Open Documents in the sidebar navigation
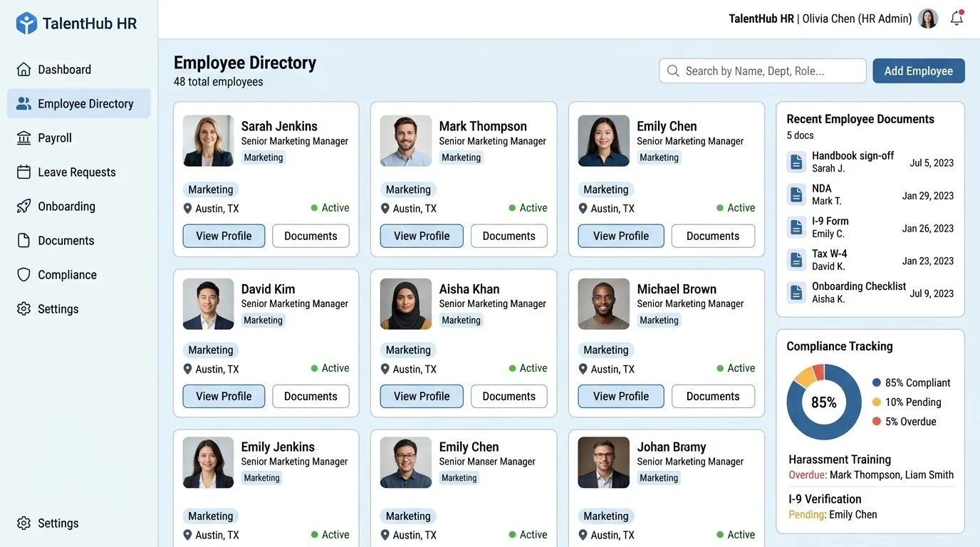 click(x=78, y=241)
